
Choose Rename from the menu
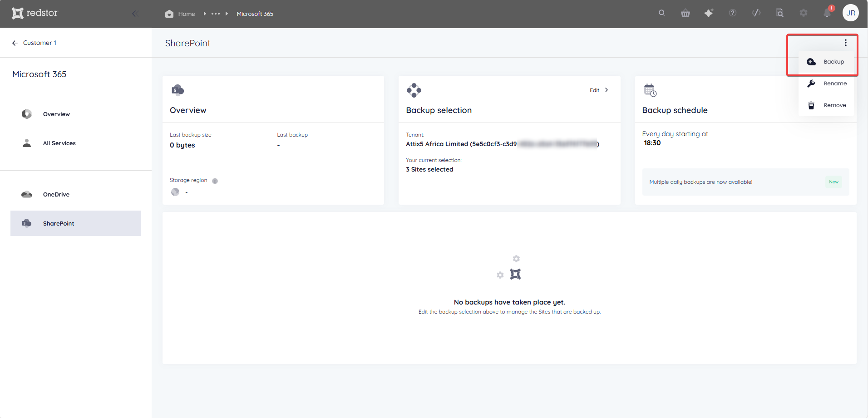tap(826, 84)
